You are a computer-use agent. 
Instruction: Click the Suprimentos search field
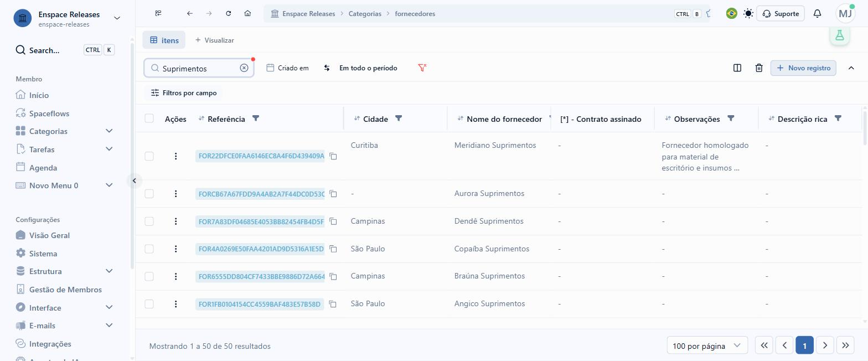(199, 68)
